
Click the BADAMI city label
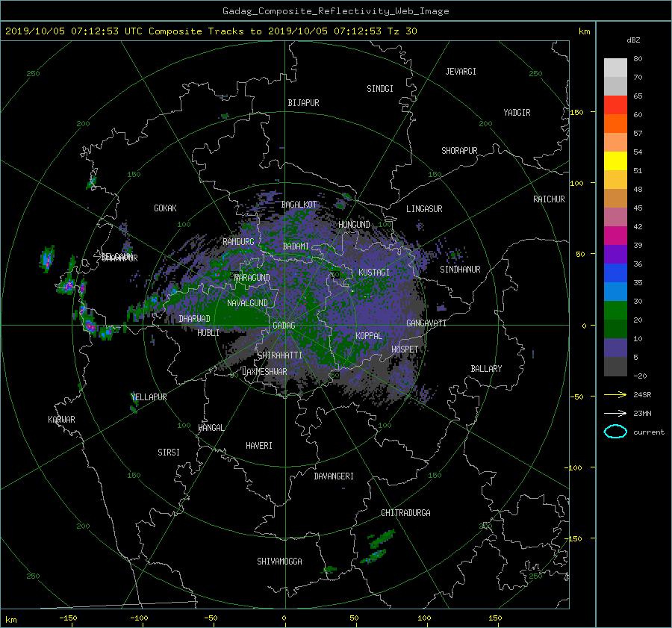pos(296,246)
